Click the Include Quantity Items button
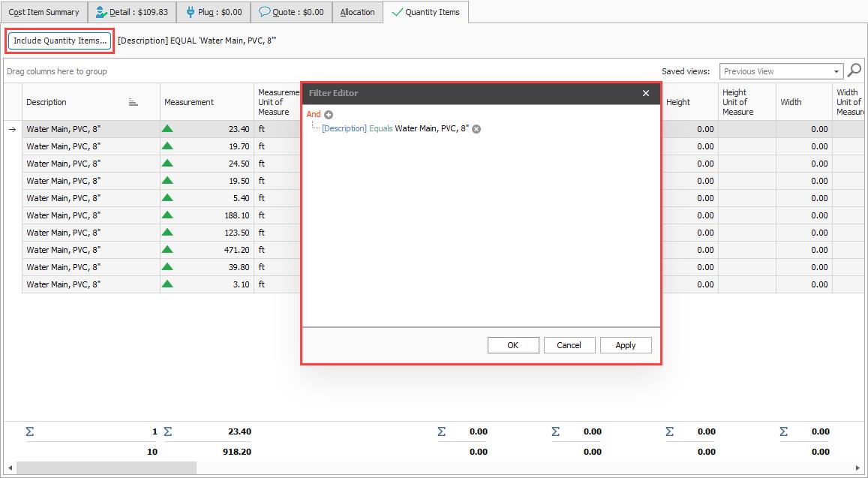The width and height of the screenshot is (868, 478). [60, 41]
